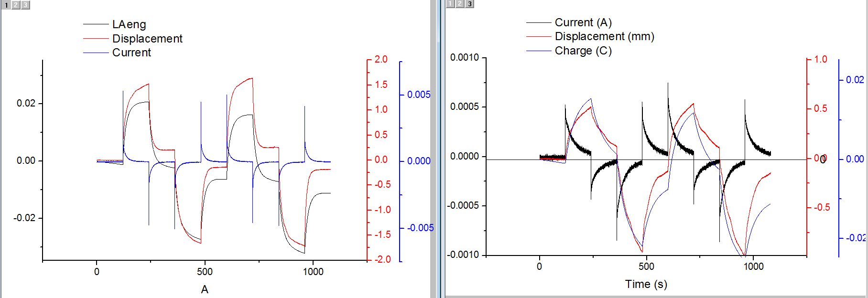Click red axis tick label 2.0
This screenshot has width=868, height=298.
381,59
